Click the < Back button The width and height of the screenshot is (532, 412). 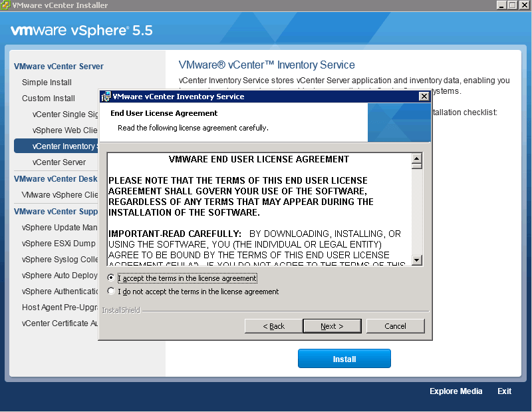point(273,326)
